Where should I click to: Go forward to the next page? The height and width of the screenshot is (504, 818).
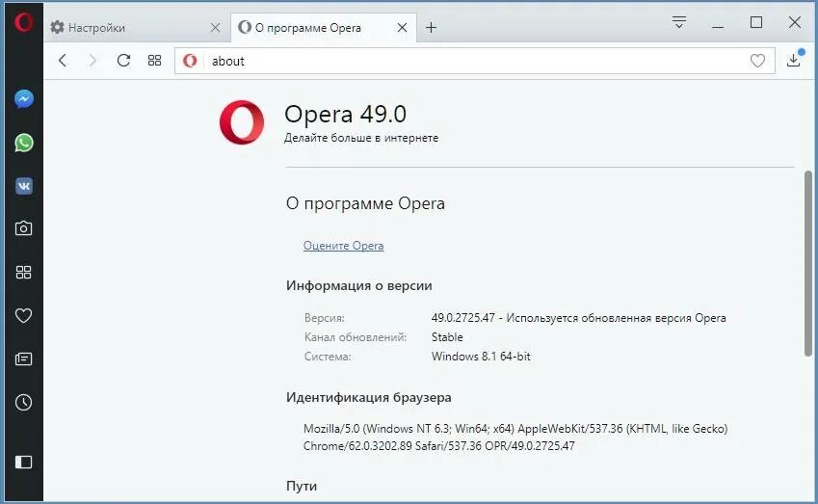[x=92, y=61]
